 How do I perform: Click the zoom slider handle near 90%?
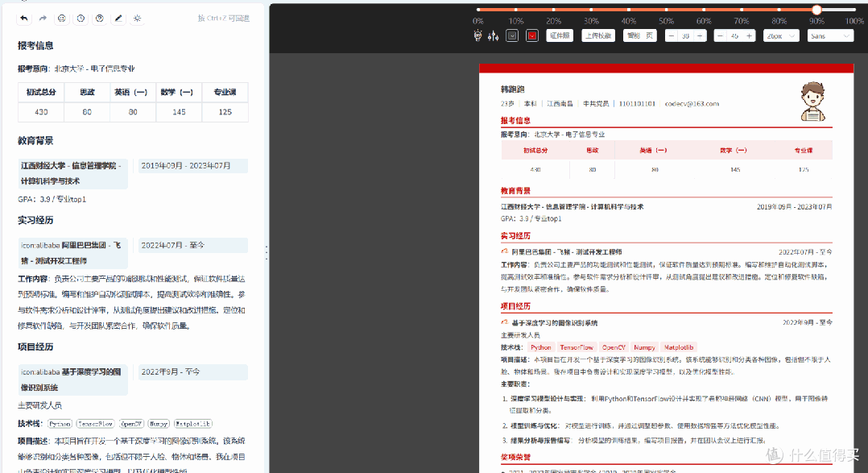click(x=816, y=10)
